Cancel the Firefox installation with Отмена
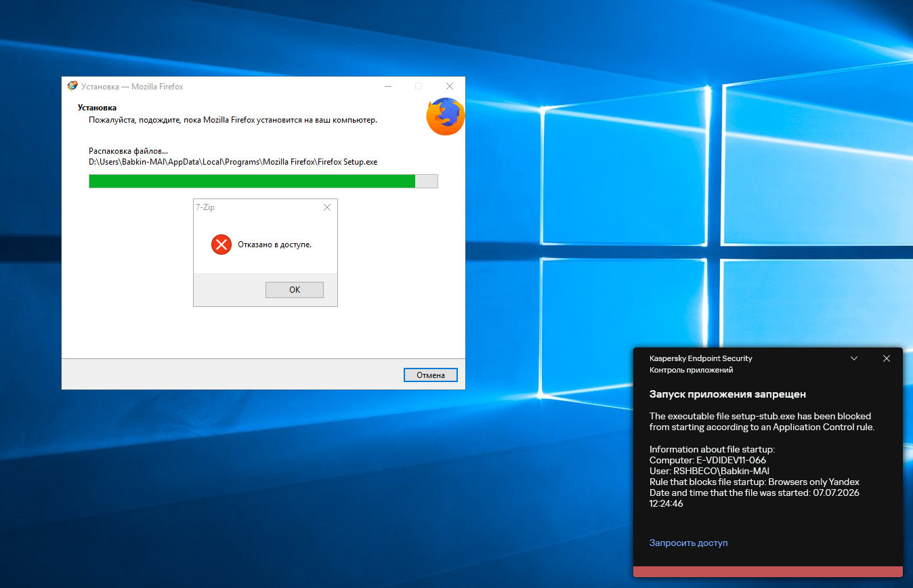 point(431,375)
